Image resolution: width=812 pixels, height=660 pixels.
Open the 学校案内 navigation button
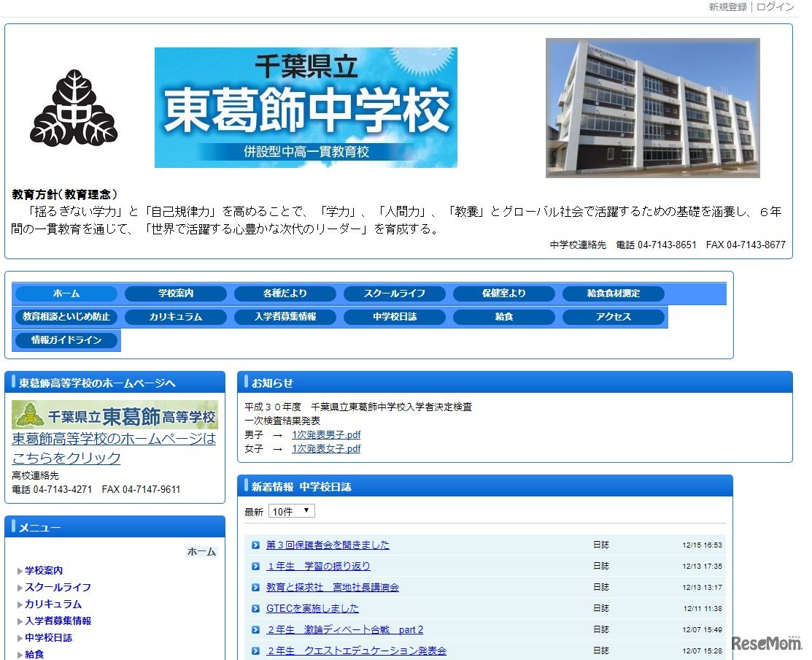coord(176,293)
